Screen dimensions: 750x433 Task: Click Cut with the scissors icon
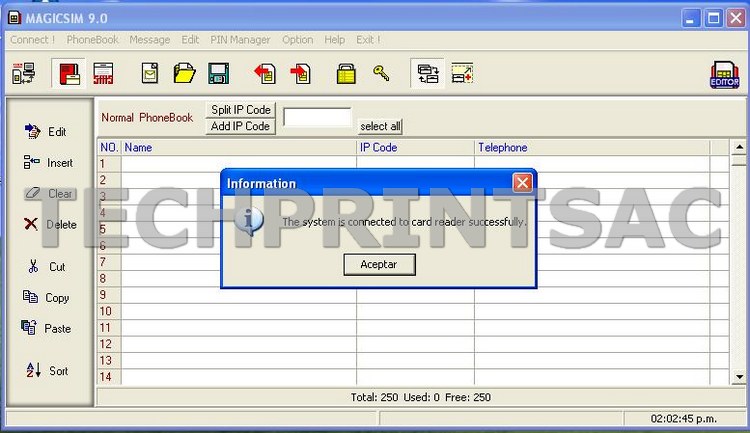47,266
